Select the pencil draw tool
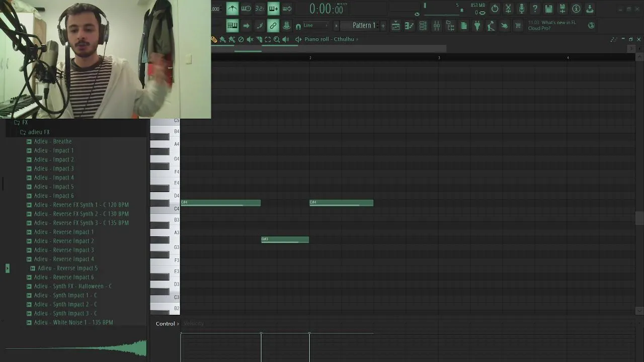 pos(214,39)
